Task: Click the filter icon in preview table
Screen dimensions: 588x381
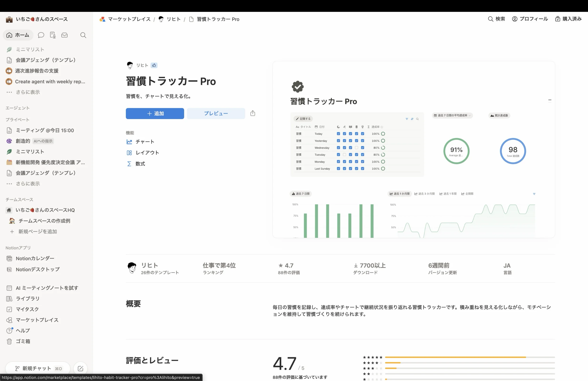Action: 407,119
